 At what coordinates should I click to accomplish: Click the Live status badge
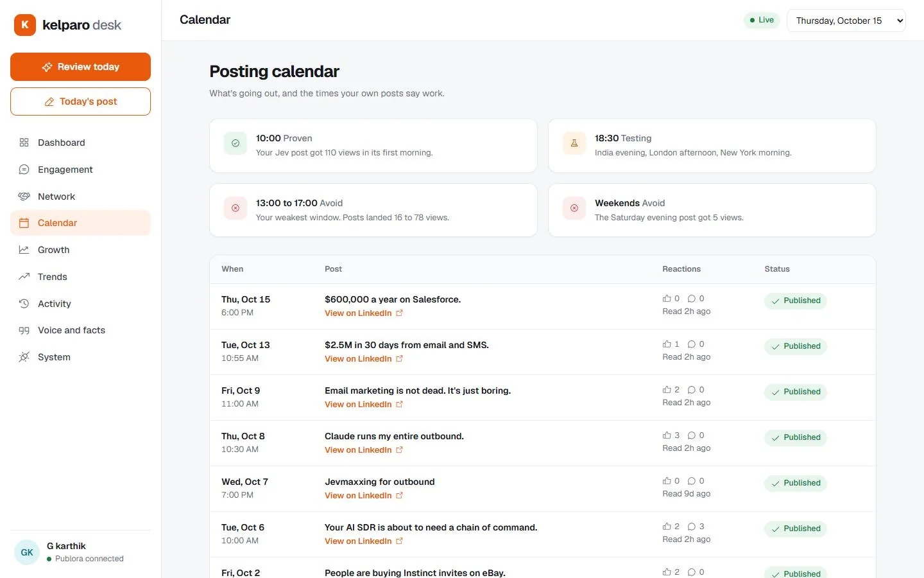762,20
